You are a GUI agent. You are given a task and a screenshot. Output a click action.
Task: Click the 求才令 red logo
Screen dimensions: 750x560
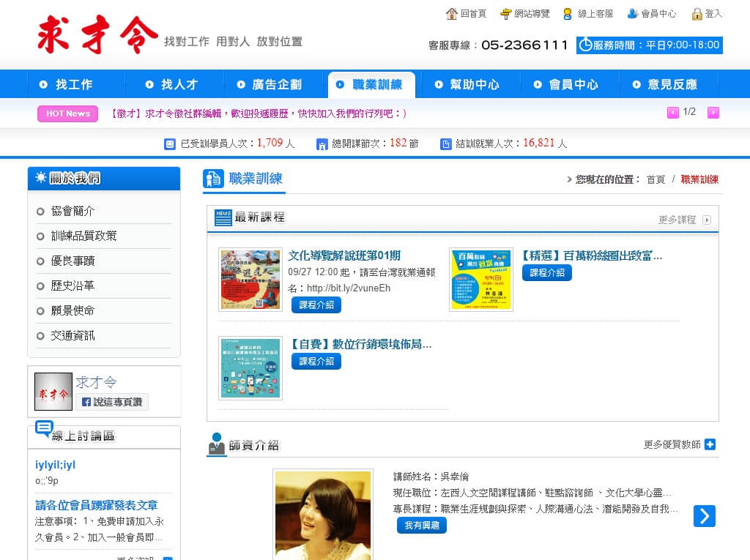[x=97, y=34]
